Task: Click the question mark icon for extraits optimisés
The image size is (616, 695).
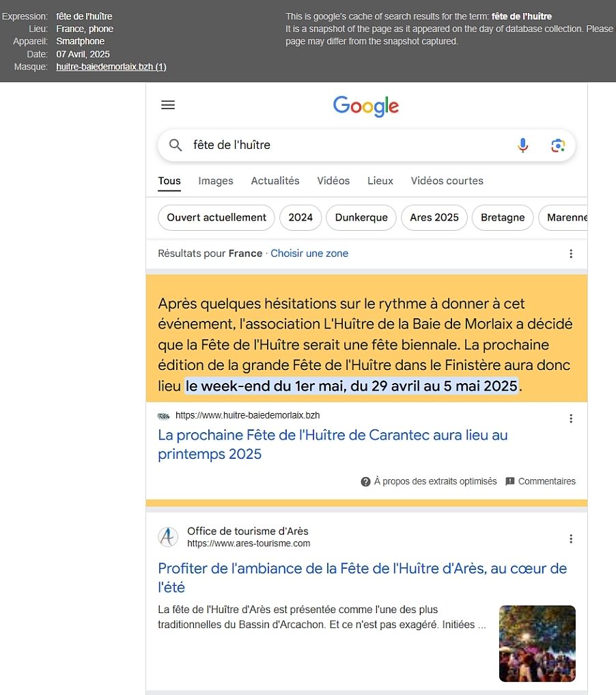Action: [365, 482]
